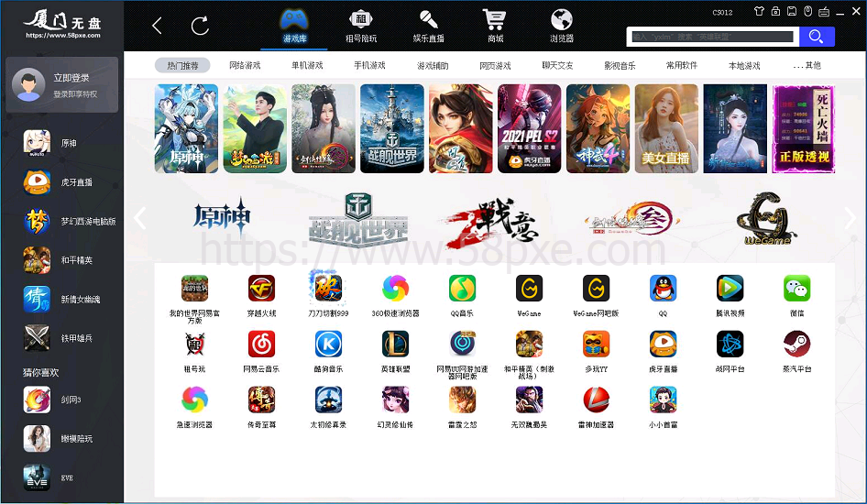
Task: Select the 常用软件 category
Action: 682,66
